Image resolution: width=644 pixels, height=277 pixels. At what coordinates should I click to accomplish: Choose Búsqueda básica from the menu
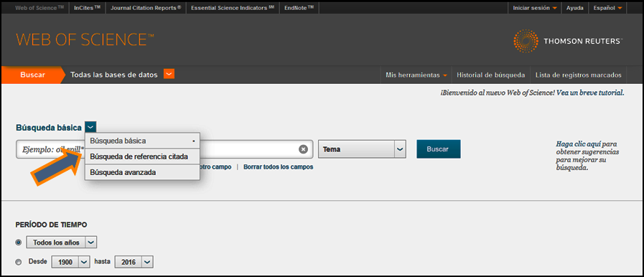(x=142, y=141)
